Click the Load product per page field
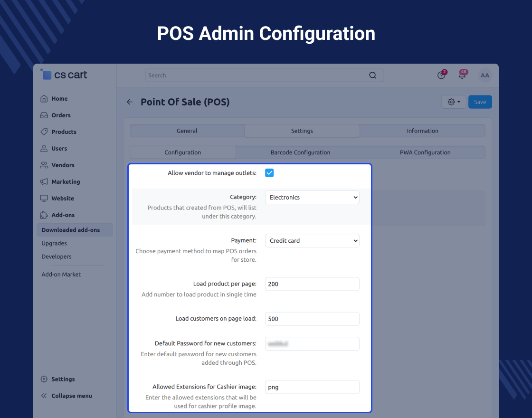 tap(312, 284)
